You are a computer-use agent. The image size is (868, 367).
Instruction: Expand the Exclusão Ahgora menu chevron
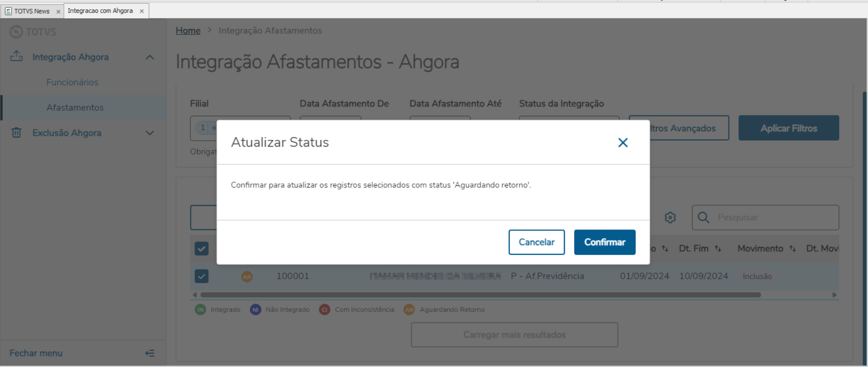[x=149, y=133]
